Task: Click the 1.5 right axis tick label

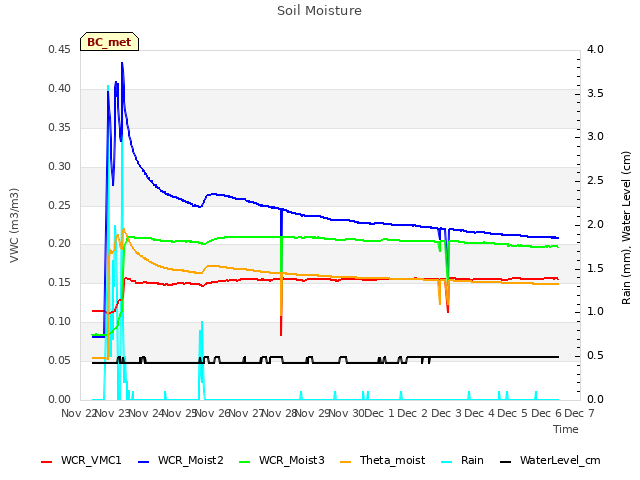Action: pyautogui.click(x=595, y=268)
